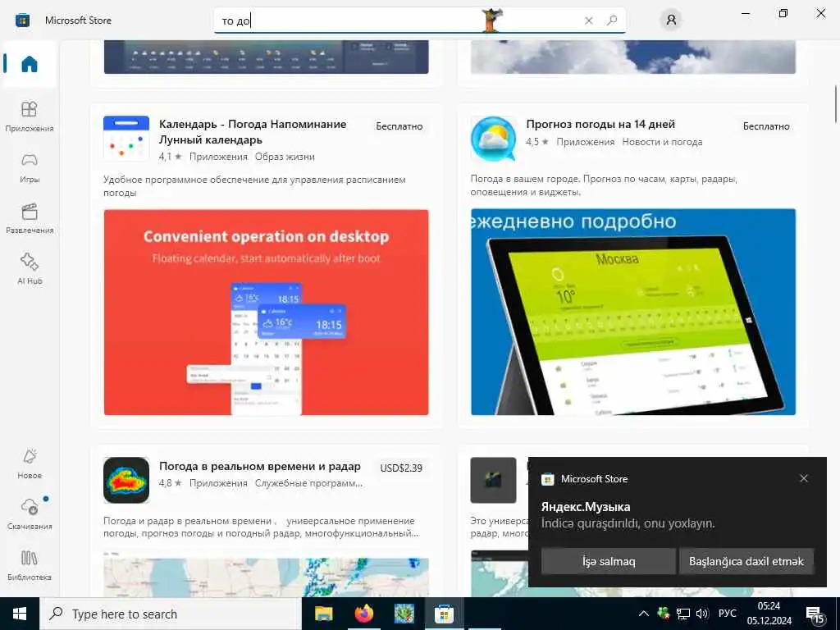The image size is (840, 630).
Task: Click 'Служебные программ...' category text
Action: [x=308, y=483]
